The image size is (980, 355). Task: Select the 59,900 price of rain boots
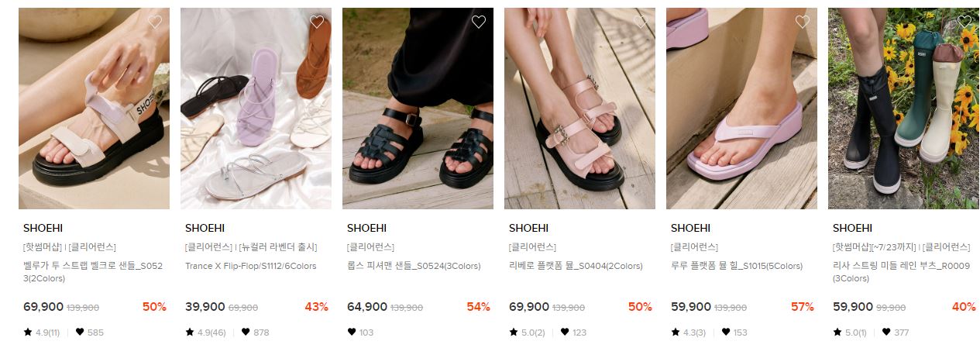[x=853, y=307]
